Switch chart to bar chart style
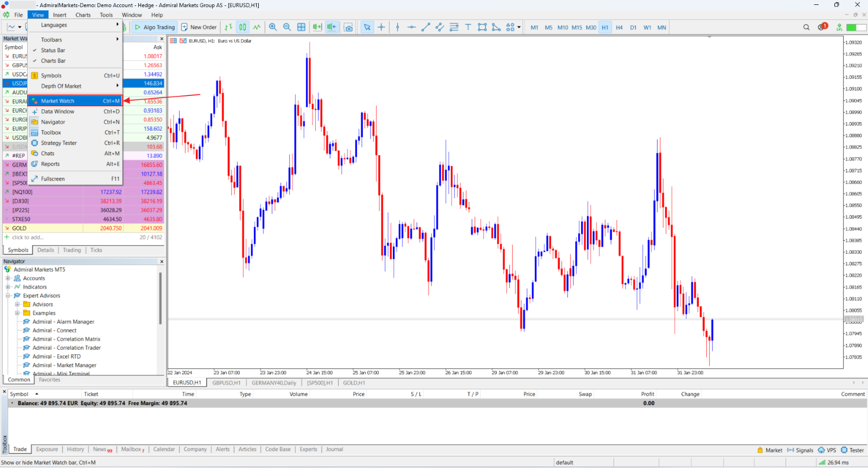This screenshot has height=468, width=868. (228, 27)
